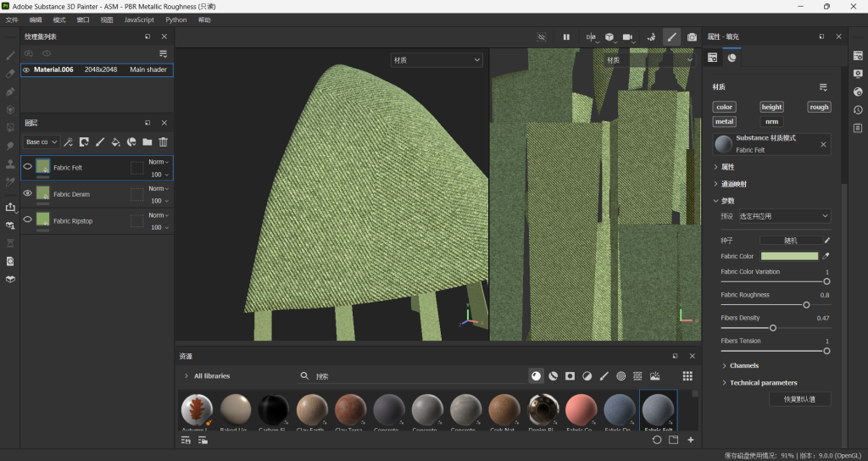This screenshot has height=461, width=868.
Task: Open the 编辑 menu
Action: pos(36,20)
